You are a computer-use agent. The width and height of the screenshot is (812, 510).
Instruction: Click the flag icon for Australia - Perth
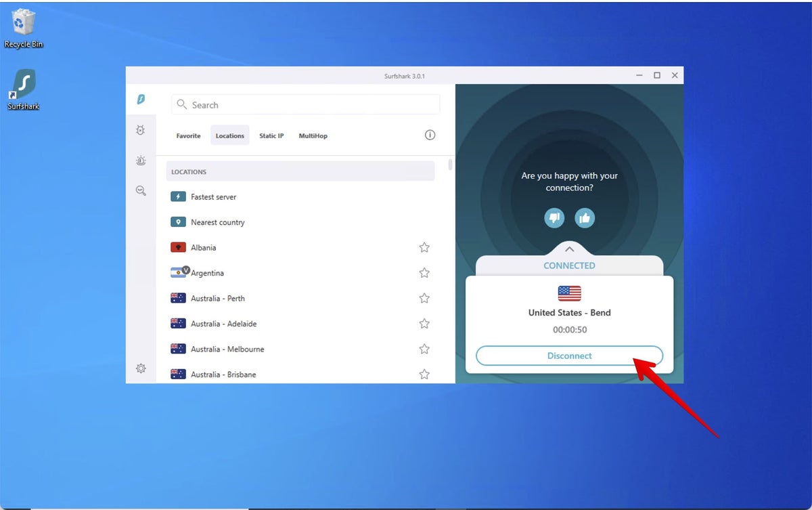(178, 298)
